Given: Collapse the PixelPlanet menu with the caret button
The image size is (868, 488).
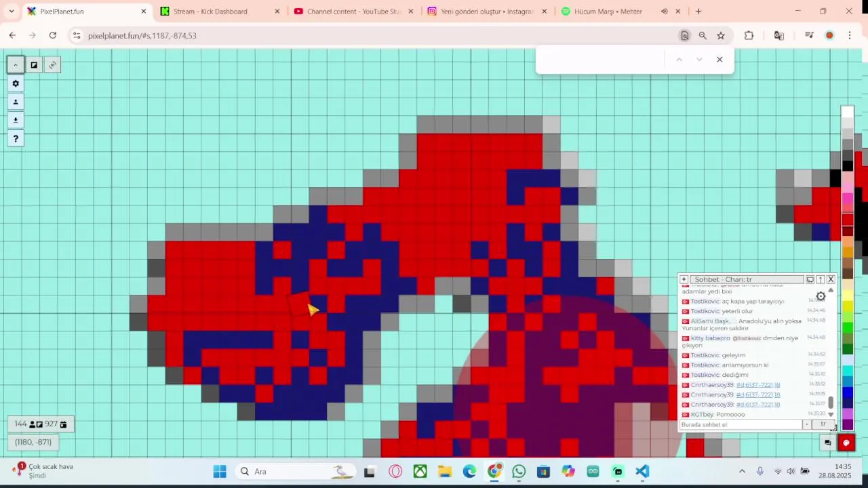Looking at the screenshot, I should coord(16,65).
